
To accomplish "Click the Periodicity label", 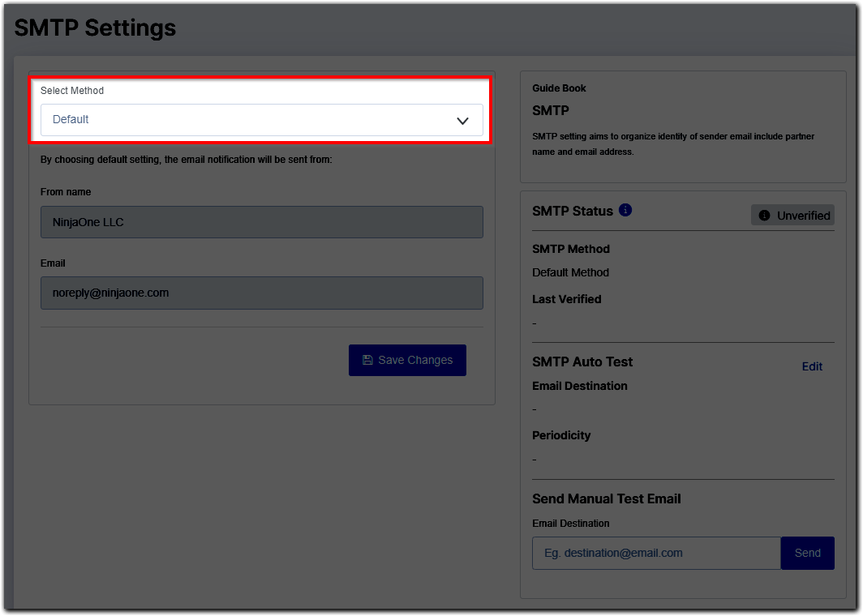I will [561, 435].
